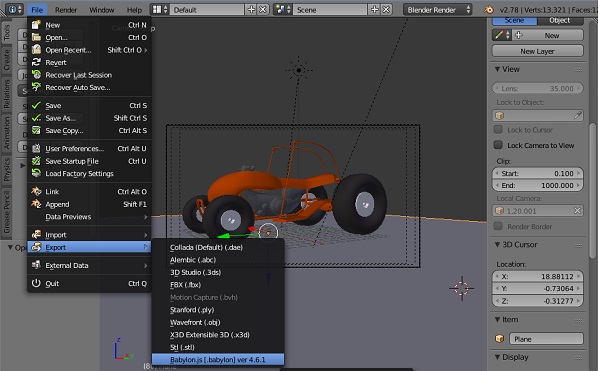Click the grease pencil brush icon
Image resolution: width=598 pixels, height=371 pixels.
(502, 35)
